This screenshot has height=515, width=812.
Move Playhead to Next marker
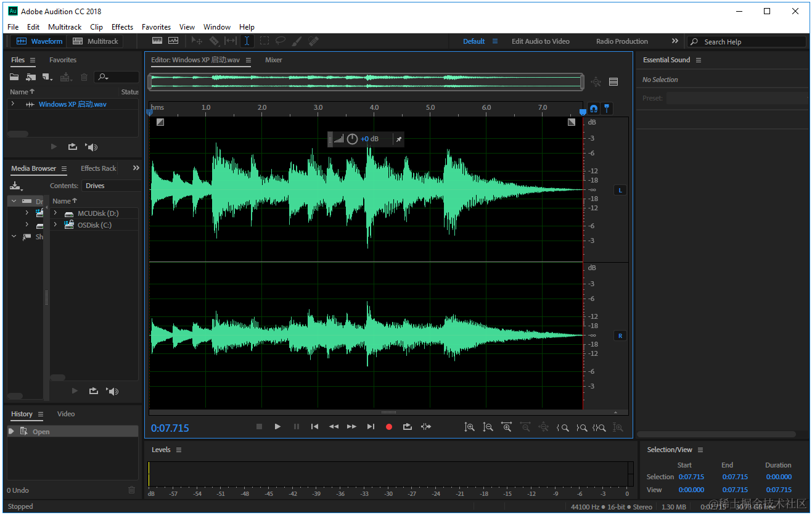(371, 426)
